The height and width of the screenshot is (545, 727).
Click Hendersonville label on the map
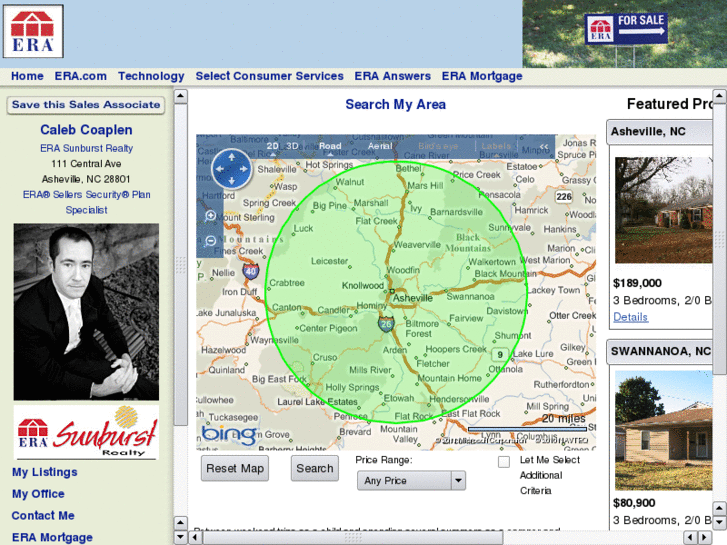point(459,399)
